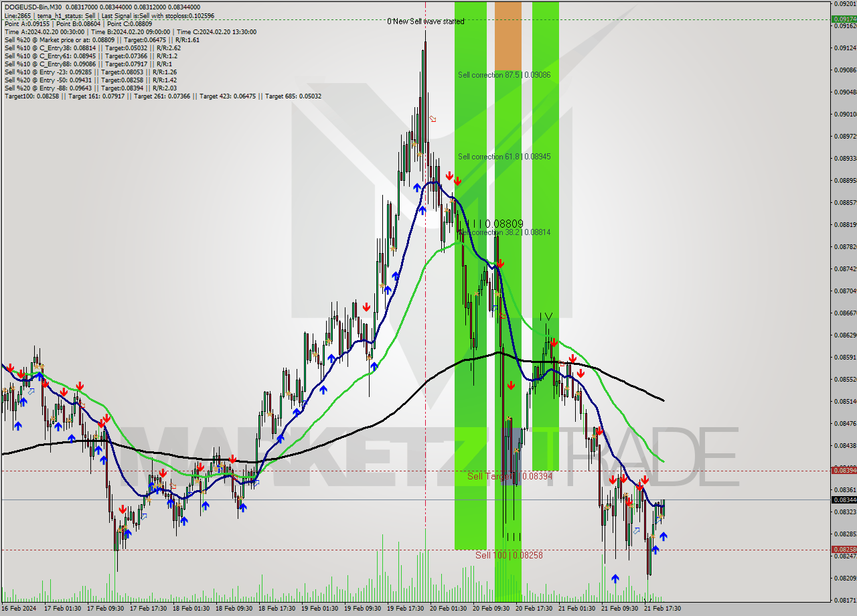The height and width of the screenshot is (616, 857).
Task: Click the '0 New Sell wave started' label
Action: click(x=426, y=21)
